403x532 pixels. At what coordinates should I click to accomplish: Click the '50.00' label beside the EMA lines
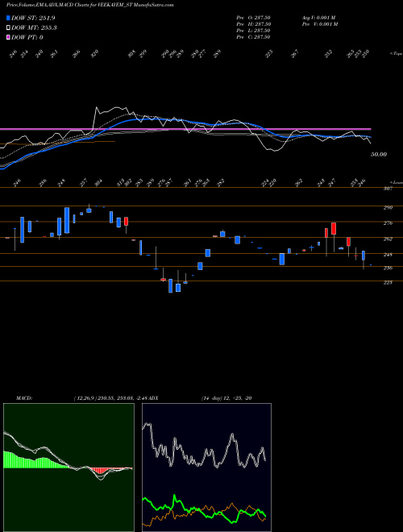coord(379,155)
